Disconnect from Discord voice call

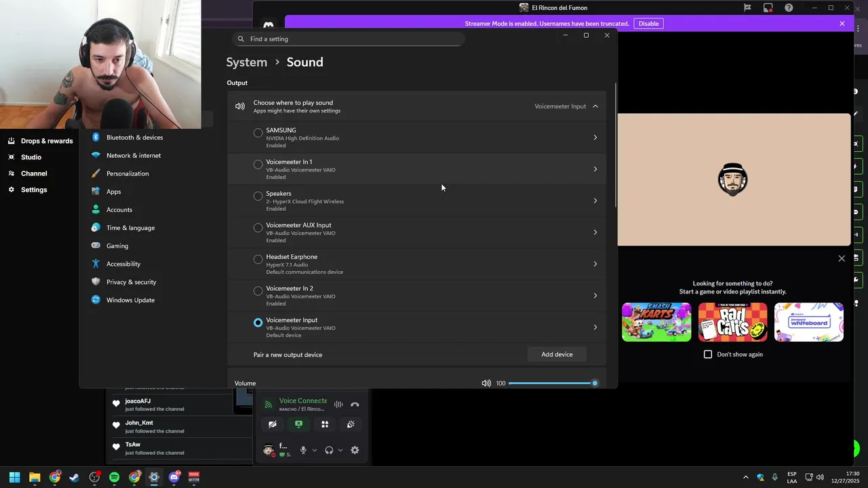(x=355, y=405)
